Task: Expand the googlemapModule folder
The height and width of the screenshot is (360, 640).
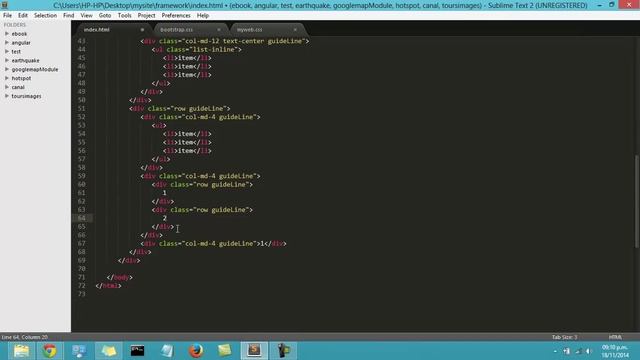Action: tap(7, 69)
